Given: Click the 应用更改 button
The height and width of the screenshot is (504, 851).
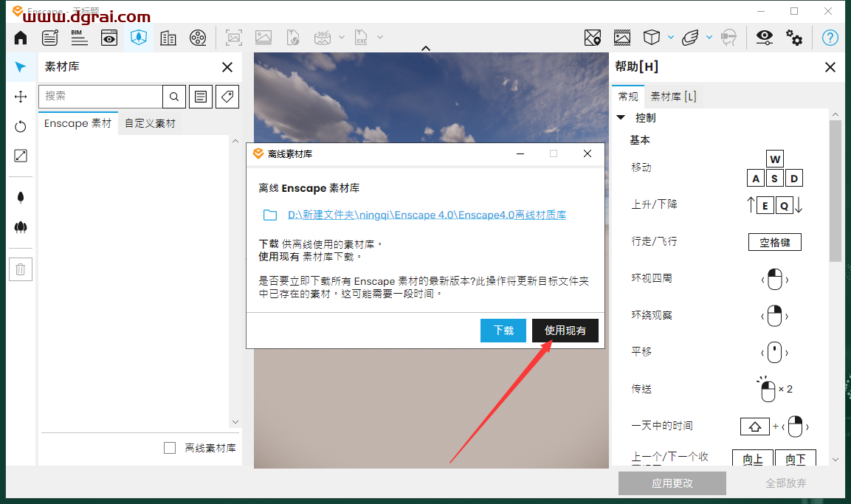Looking at the screenshot, I should coord(672,483).
